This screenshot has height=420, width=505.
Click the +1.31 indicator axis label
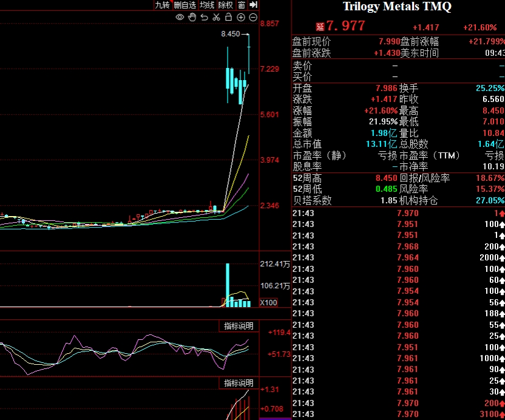pyautogui.click(x=269, y=390)
